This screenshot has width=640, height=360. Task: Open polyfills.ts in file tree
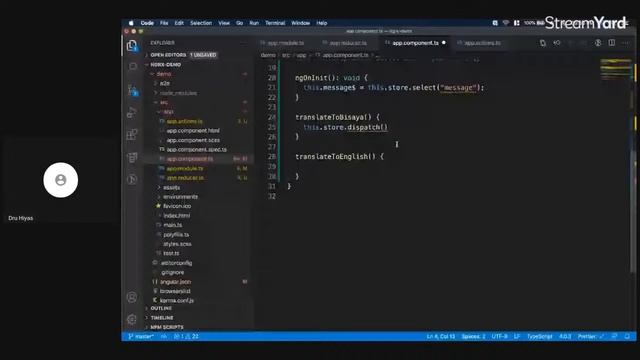point(176,235)
